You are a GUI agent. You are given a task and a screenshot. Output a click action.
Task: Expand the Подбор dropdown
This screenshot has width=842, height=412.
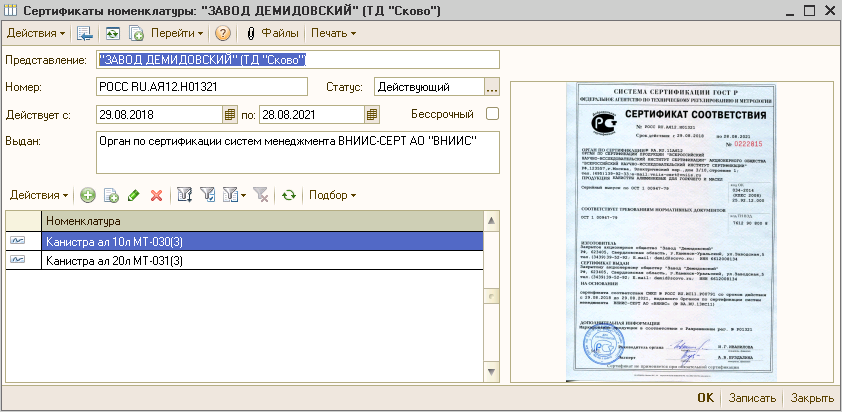pos(334,195)
